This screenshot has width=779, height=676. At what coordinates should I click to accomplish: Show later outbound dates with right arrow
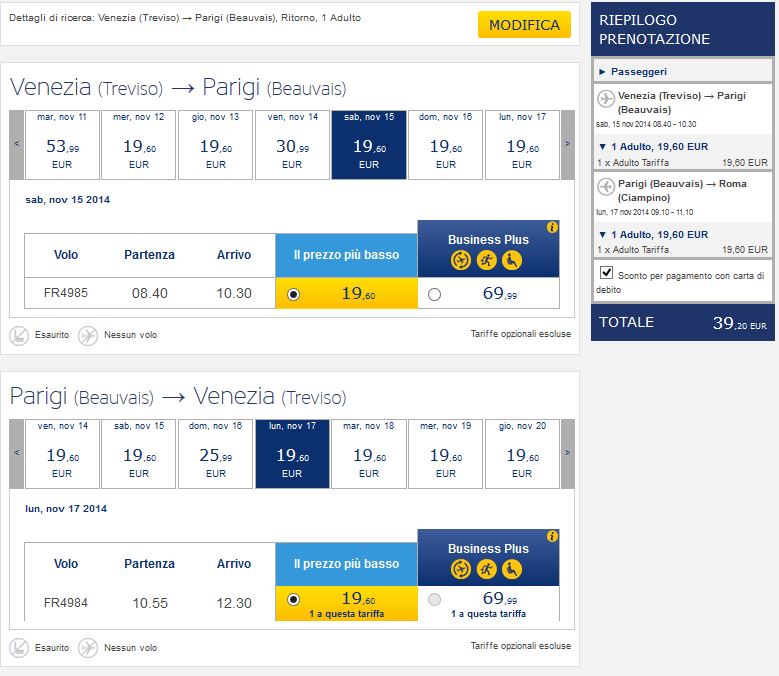click(x=567, y=144)
